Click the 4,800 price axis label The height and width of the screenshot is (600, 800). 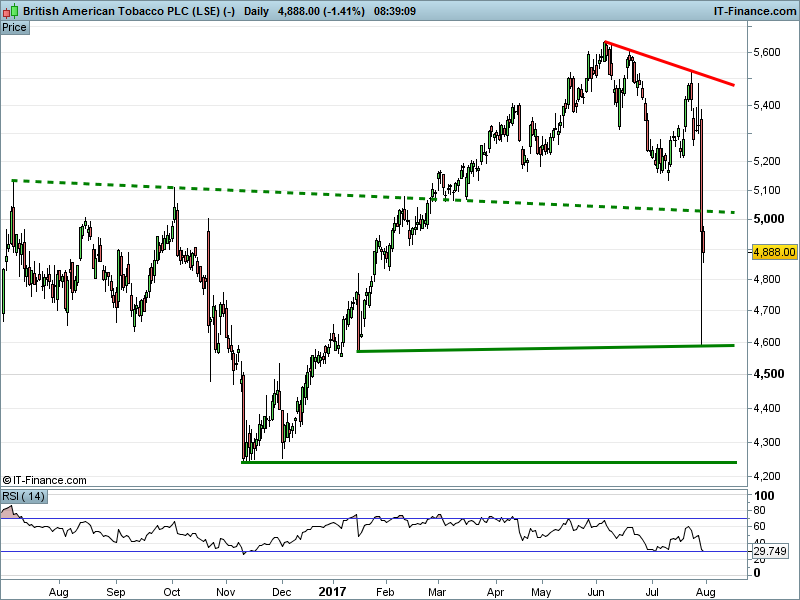[x=766, y=279]
